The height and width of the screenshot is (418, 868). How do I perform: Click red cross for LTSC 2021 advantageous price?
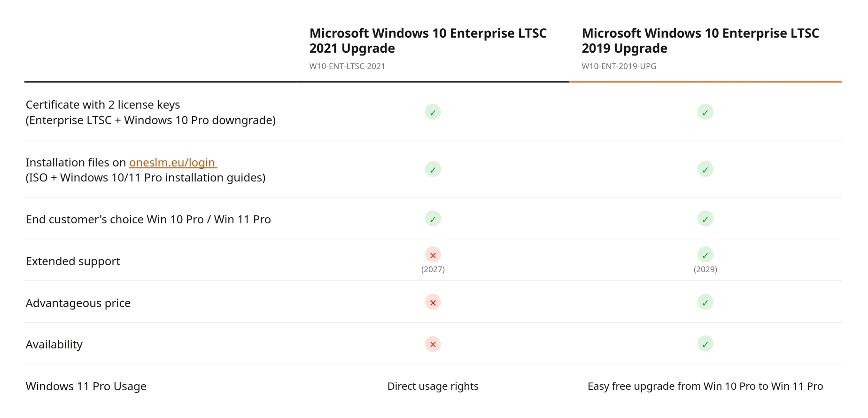point(433,302)
